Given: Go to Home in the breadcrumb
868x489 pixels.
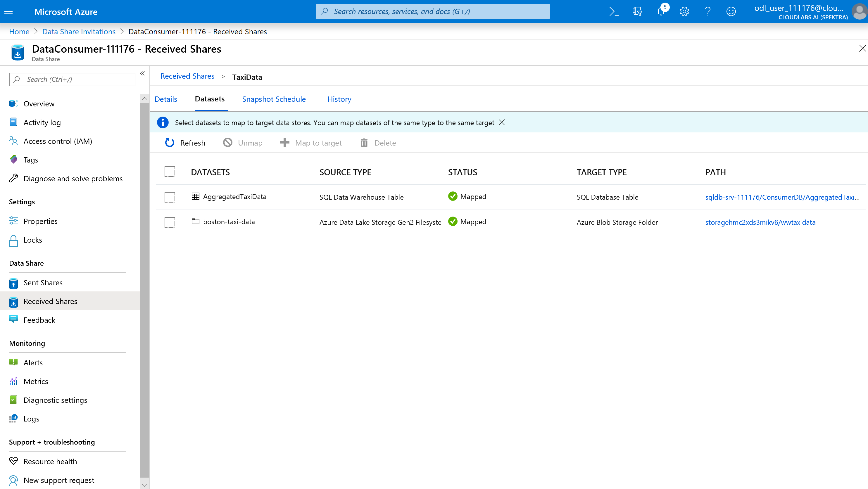Looking at the screenshot, I should coord(19,31).
